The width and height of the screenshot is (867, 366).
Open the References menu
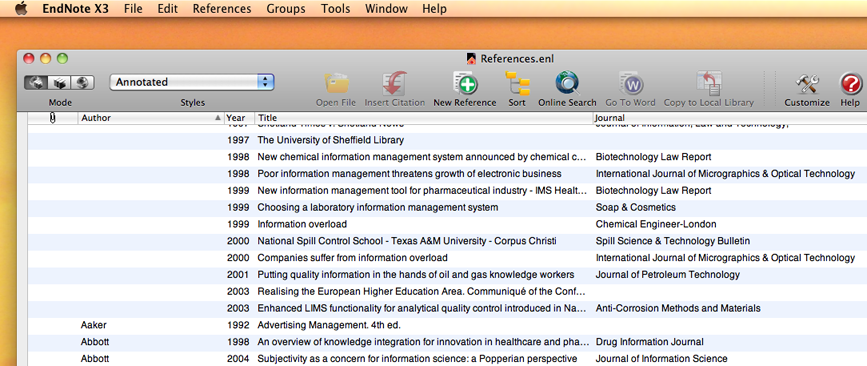point(222,9)
